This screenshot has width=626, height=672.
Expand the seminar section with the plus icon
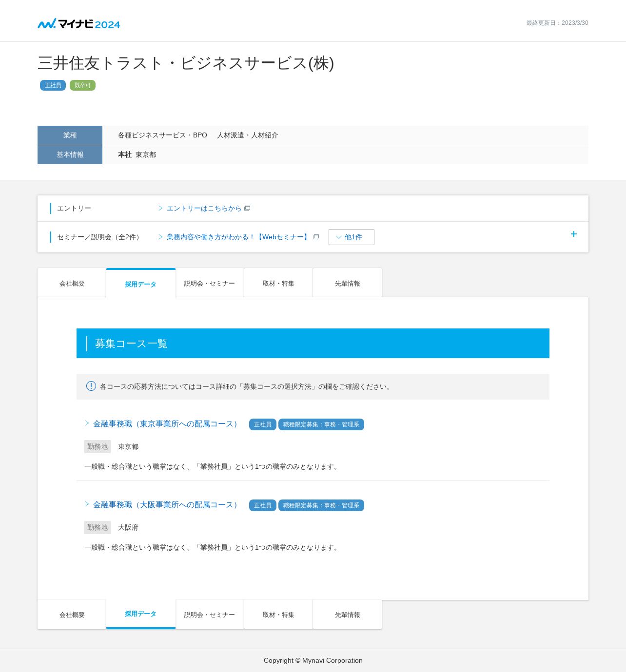point(574,234)
